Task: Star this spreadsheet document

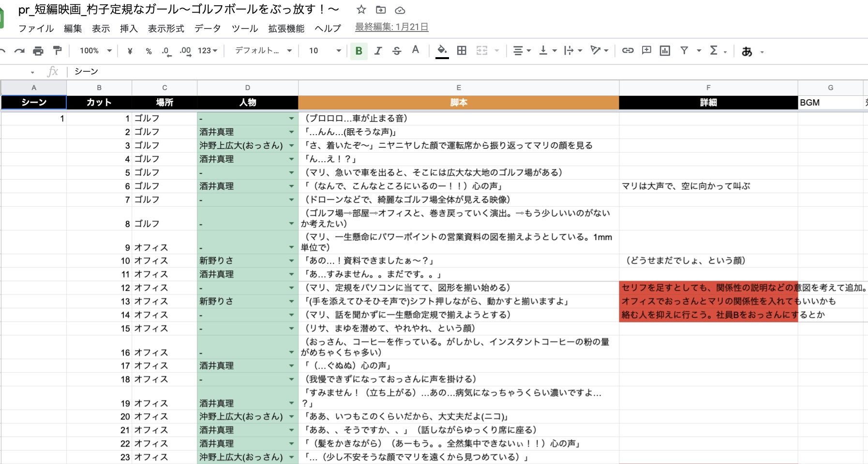Action: tap(361, 10)
